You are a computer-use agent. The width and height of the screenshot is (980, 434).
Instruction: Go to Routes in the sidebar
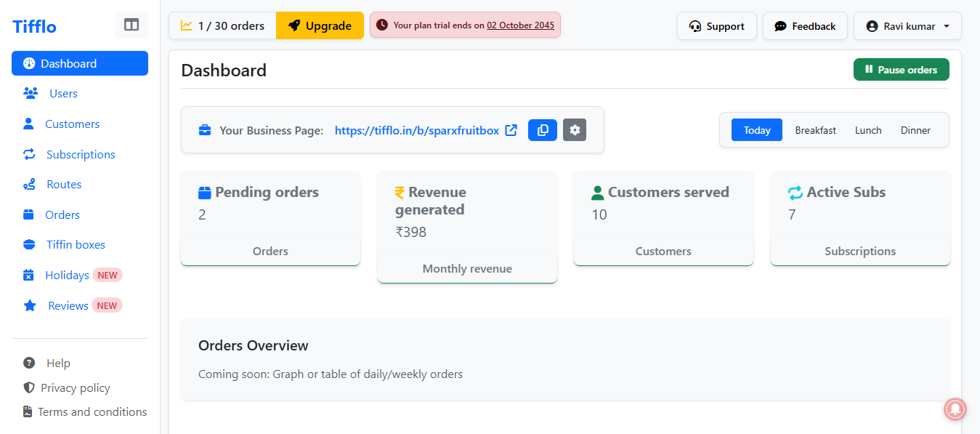point(64,185)
